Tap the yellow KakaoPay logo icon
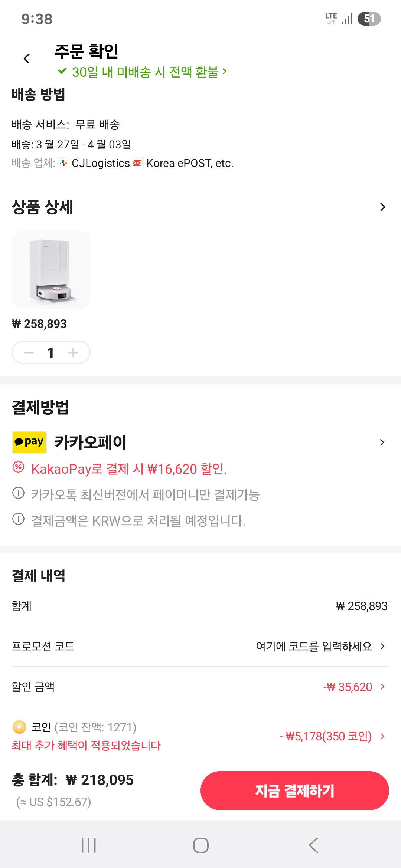The height and width of the screenshot is (868, 401). tap(29, 442)
